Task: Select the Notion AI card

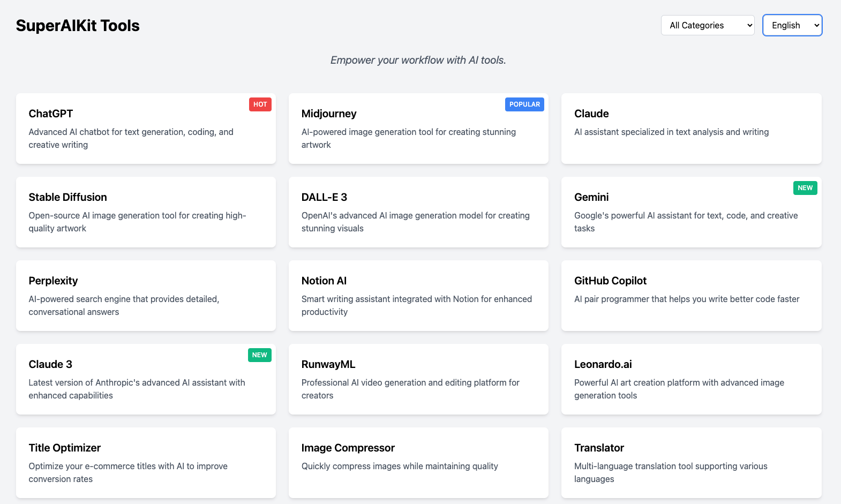Action: pos(418,296)
